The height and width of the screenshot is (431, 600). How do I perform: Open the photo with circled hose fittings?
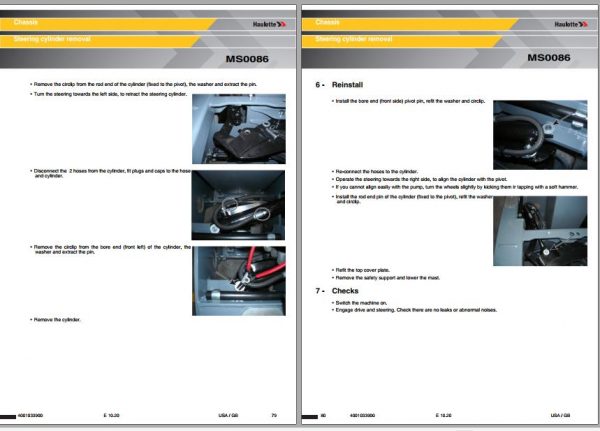[x=238, y=205]
